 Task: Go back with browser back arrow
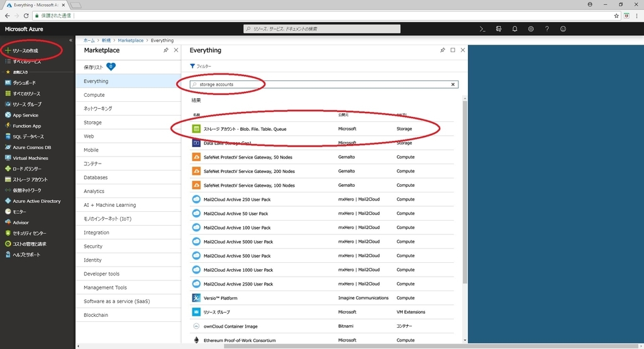click(x=7, y=16)
